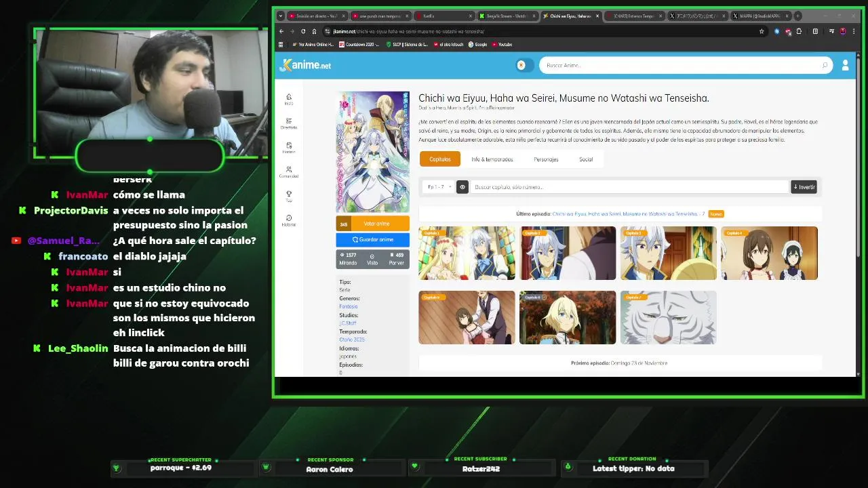
Task: Open the Horario sidebar icon
Action: click(289, 148)
